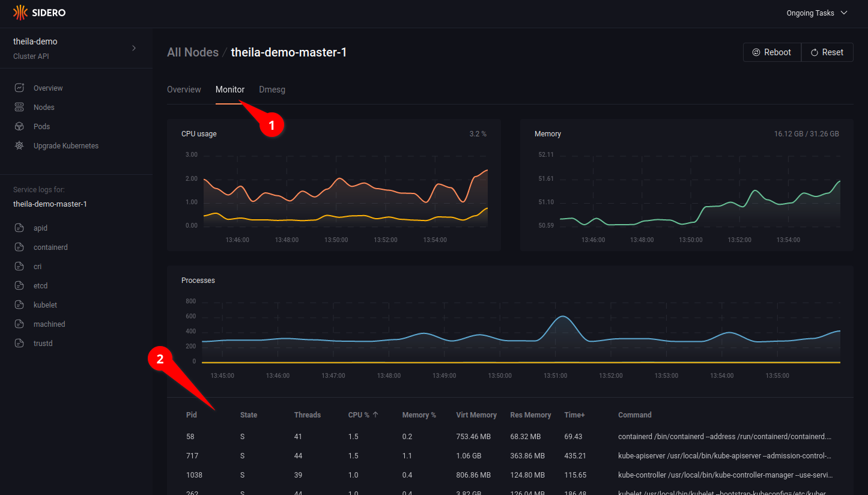Open containerd service logs
This screenshot has height=495, width=868.
(x=50, y=247)
